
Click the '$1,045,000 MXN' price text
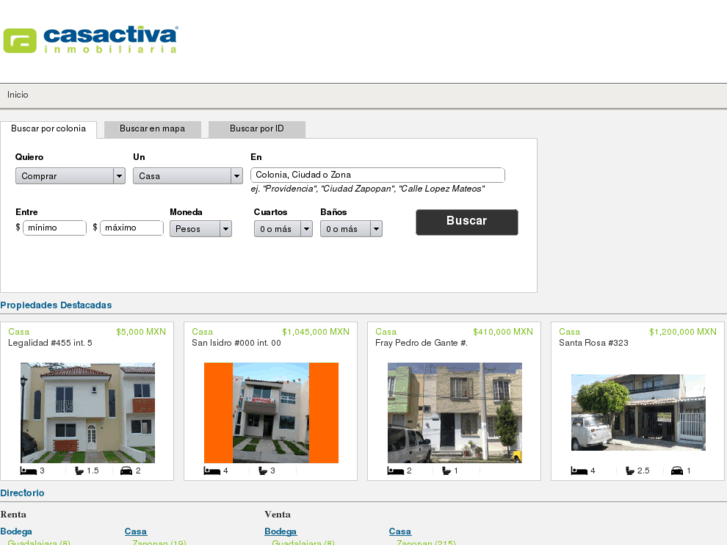(x=316, y=332)
